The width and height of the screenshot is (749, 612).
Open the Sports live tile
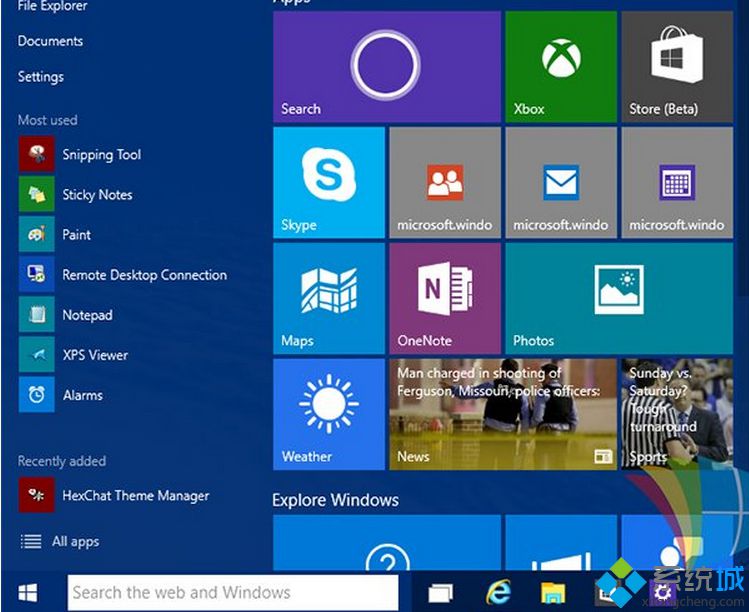677,415
